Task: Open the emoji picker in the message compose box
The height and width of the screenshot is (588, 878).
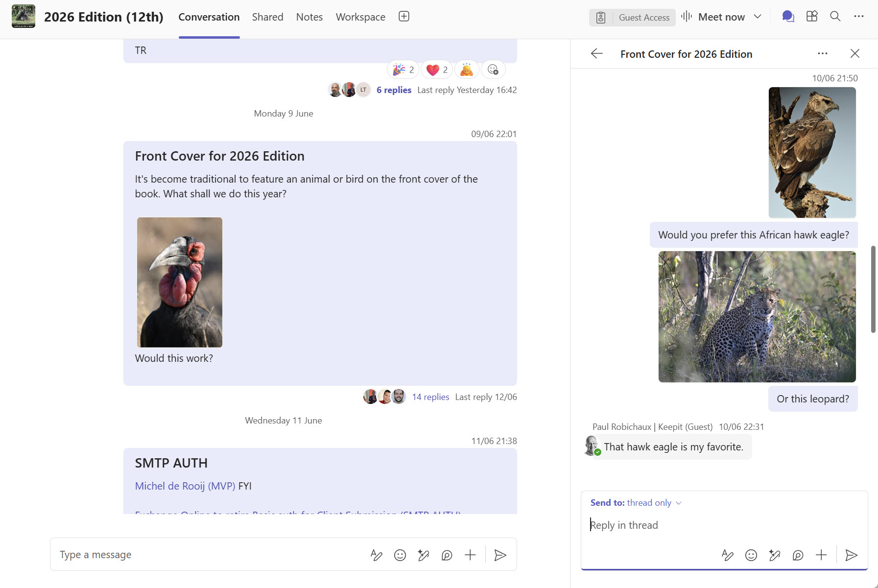Action: click(x=400, y=555)
